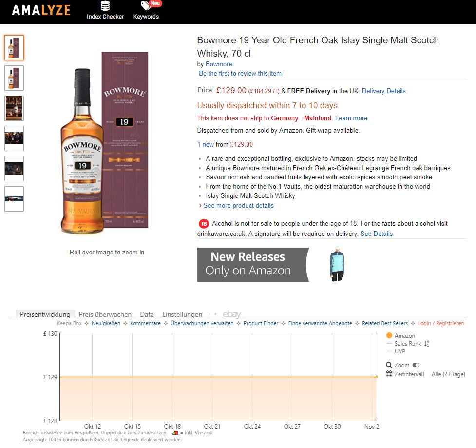Toggle the Zoom switch in chart legend
The height and width of the screenshot is (448, 476).
416,365
